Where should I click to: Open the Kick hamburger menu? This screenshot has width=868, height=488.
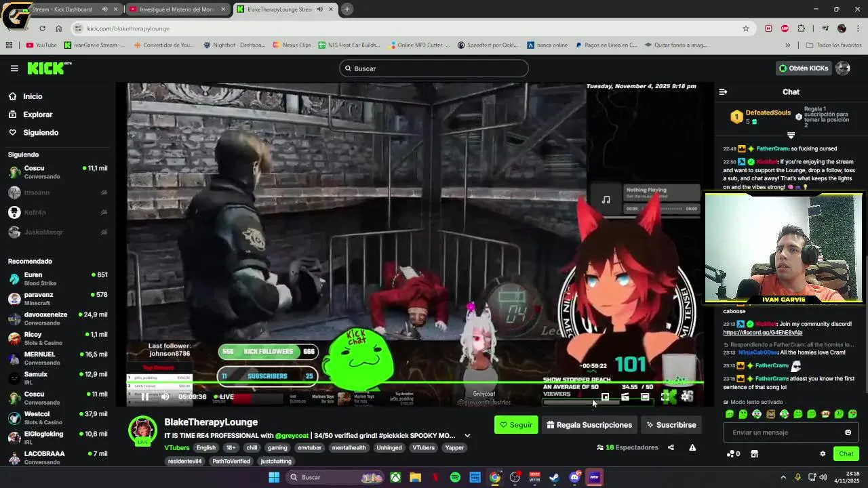point(14,68)
